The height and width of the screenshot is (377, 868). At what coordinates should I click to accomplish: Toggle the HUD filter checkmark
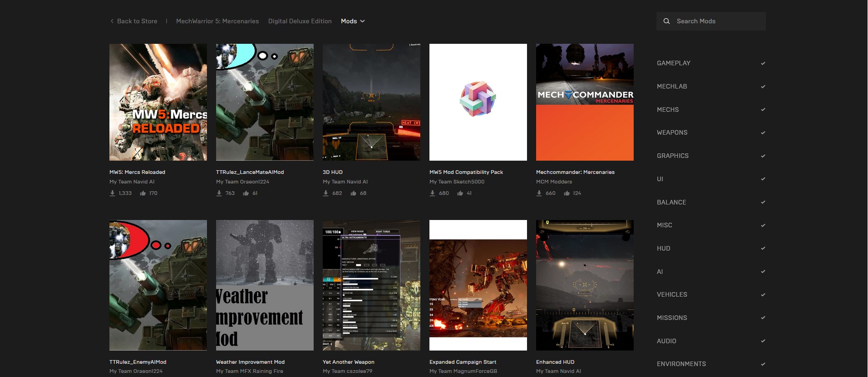pyautogui.click(x=763, y=248)
